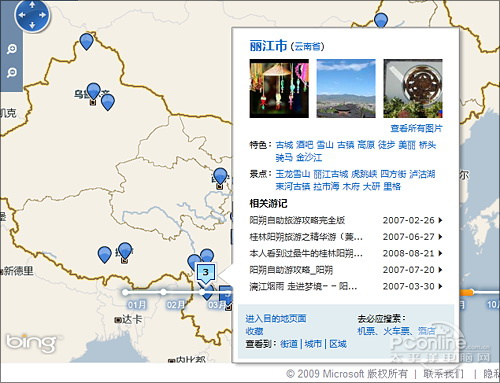Select the northernmost Xinjiang map pin
This screenshot has width=500, height=383.
tap(87, 42)
